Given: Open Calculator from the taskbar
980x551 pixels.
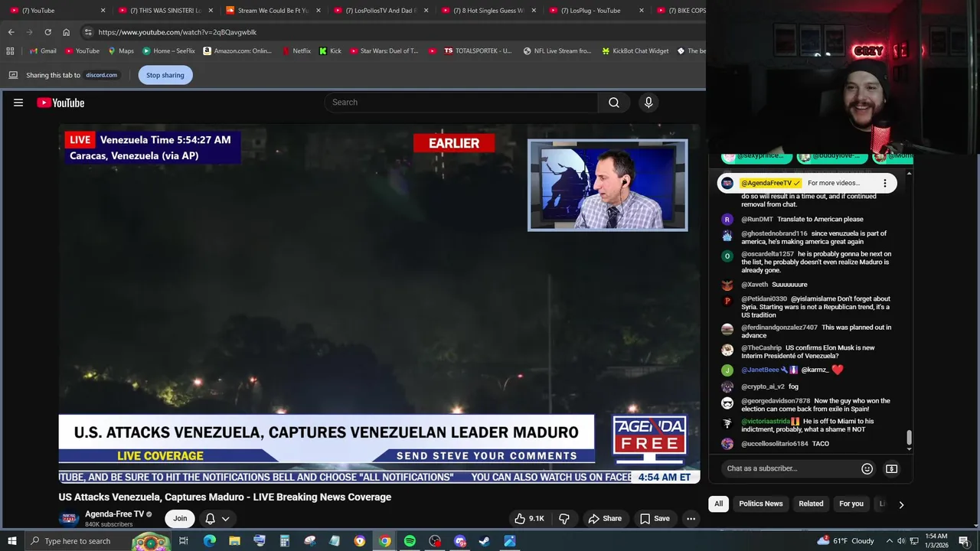Looking at the screenshot, I should point(284,541).
